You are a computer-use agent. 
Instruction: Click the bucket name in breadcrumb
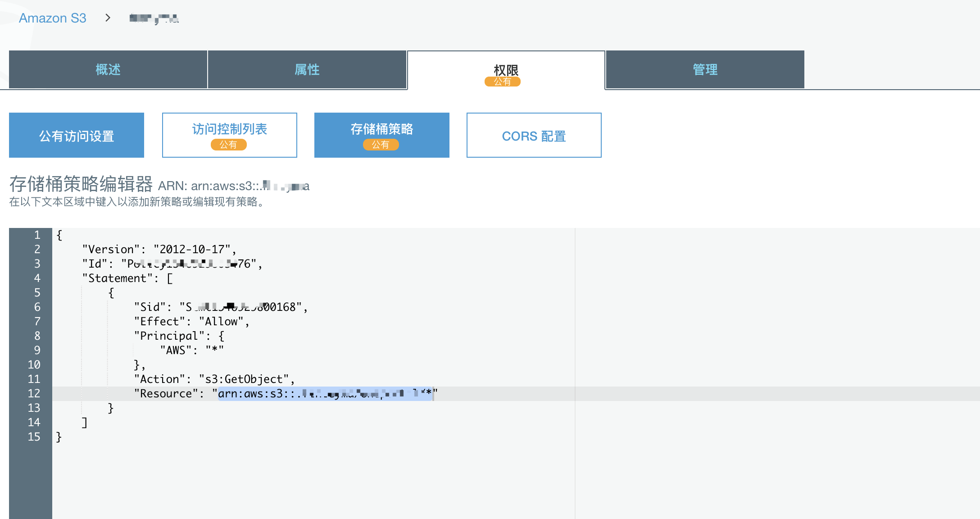tap(154, 18)
